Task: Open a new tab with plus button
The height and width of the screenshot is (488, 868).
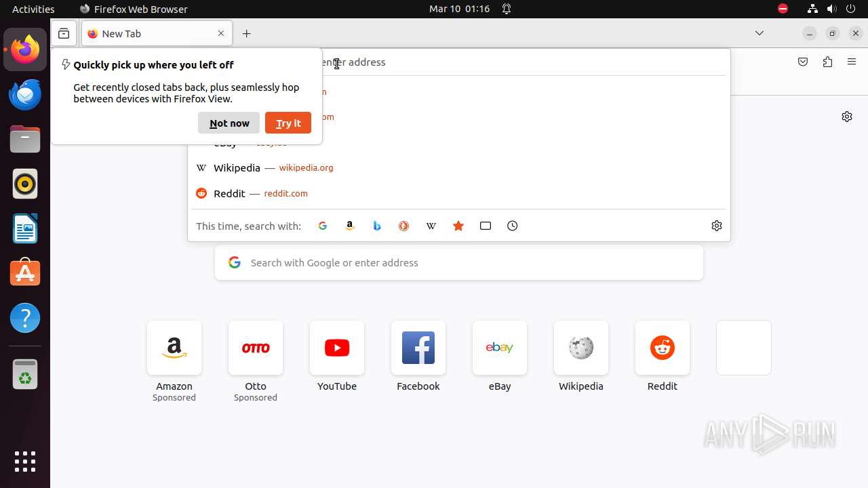Action: [x=247, y=33]
